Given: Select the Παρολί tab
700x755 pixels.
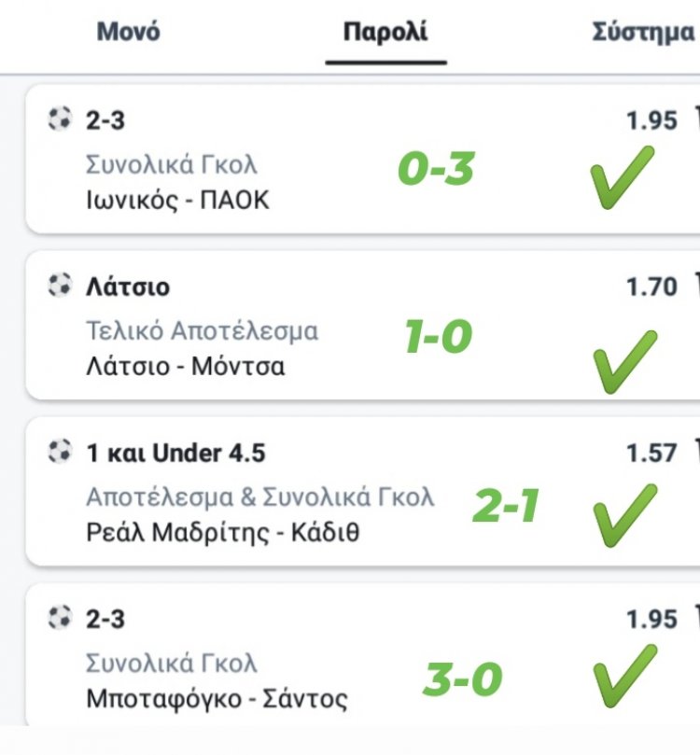Looking at the screenshot, I should [x=385, y=32].
